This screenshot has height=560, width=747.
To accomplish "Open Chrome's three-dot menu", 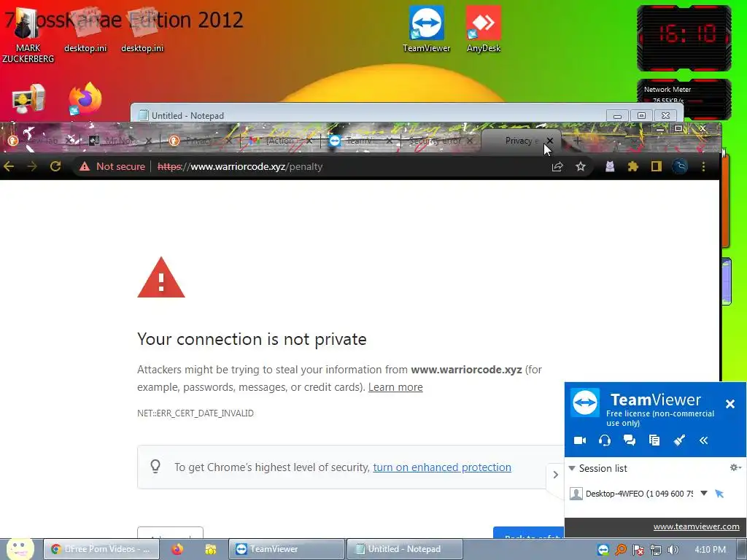I will pos(703,166).
